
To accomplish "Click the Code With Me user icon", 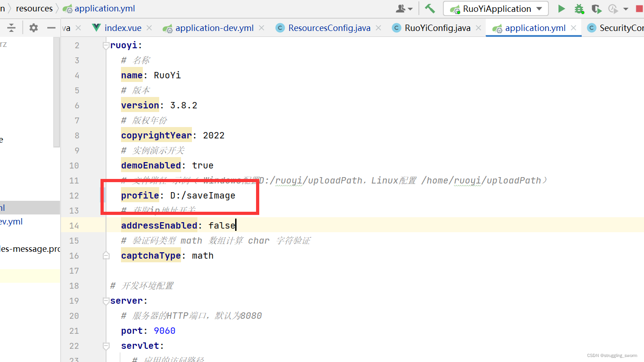I will pos(401,9).
